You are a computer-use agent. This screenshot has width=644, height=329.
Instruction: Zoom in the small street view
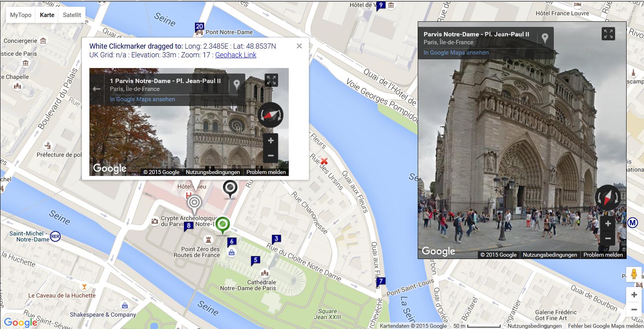(271, 140)
